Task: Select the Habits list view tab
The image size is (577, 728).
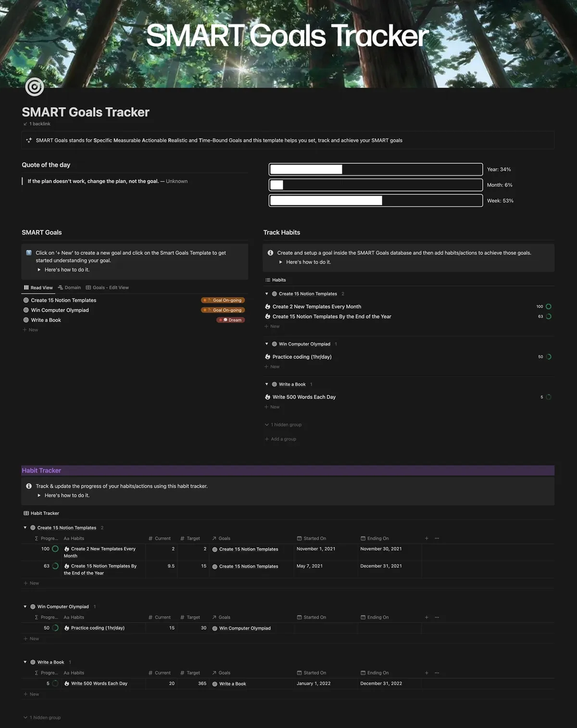Action: 276,280
